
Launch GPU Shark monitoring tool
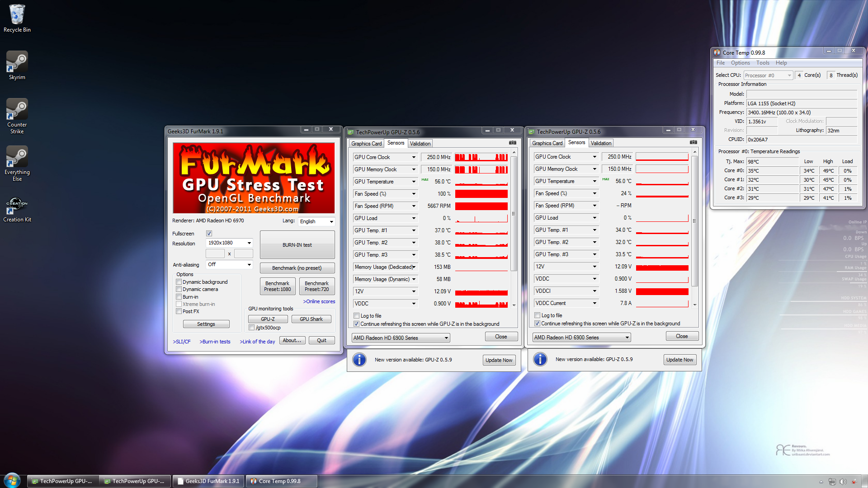(311, 319)
